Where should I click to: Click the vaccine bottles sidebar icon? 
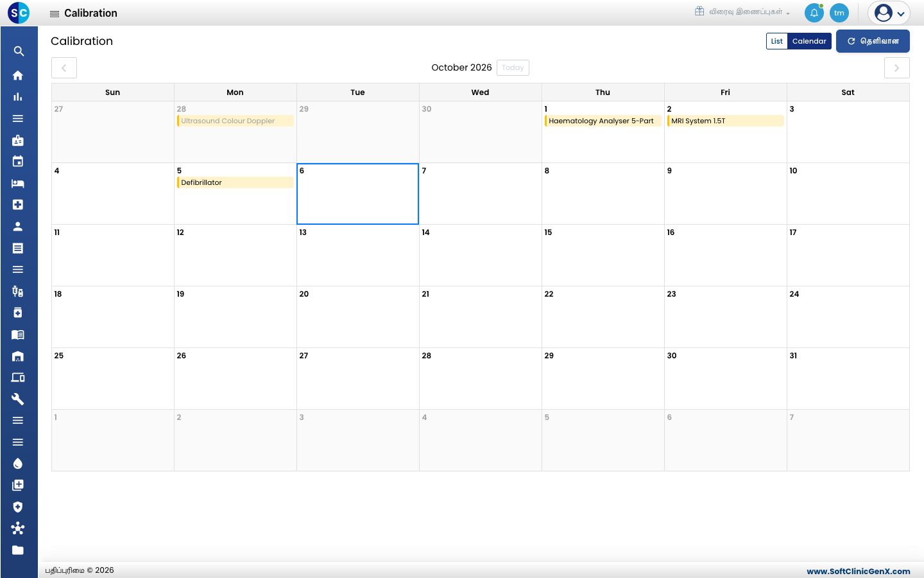(x=18, y=291)
